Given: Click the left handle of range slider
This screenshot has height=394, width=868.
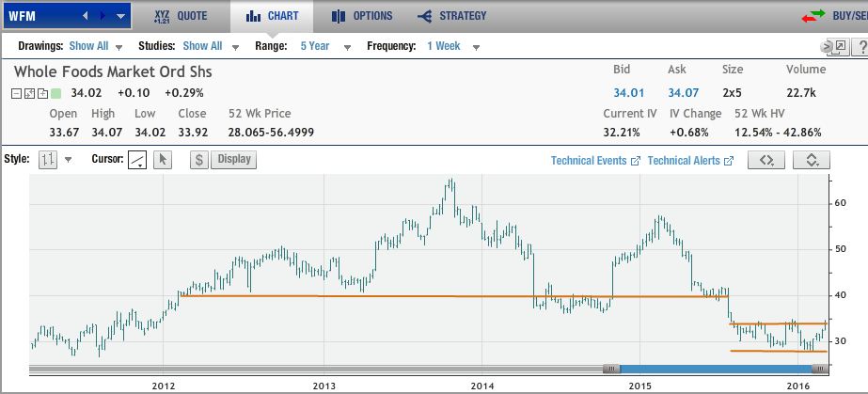Looking at the screenshot, I should click(x=611, y=369).
